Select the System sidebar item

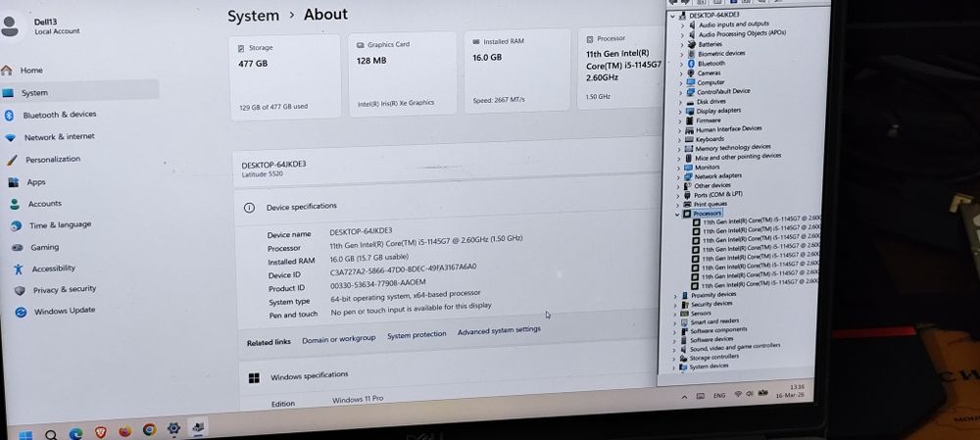pos(79,92)
